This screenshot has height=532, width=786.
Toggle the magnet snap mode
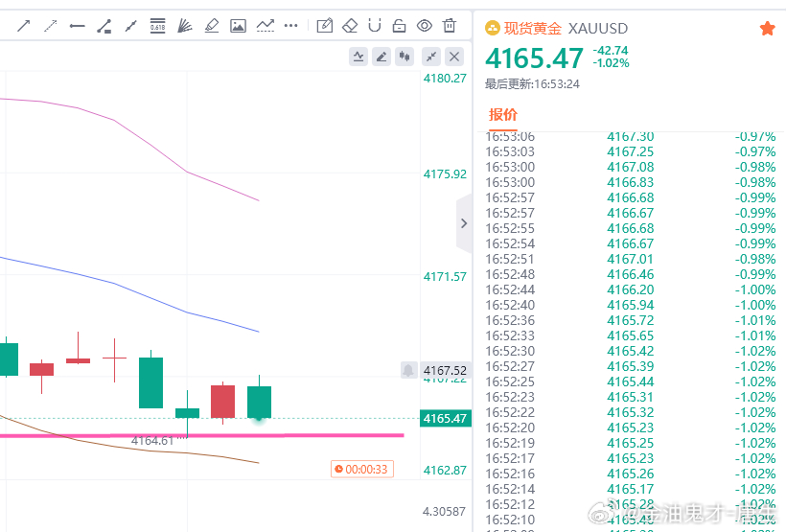coord(375,26)
